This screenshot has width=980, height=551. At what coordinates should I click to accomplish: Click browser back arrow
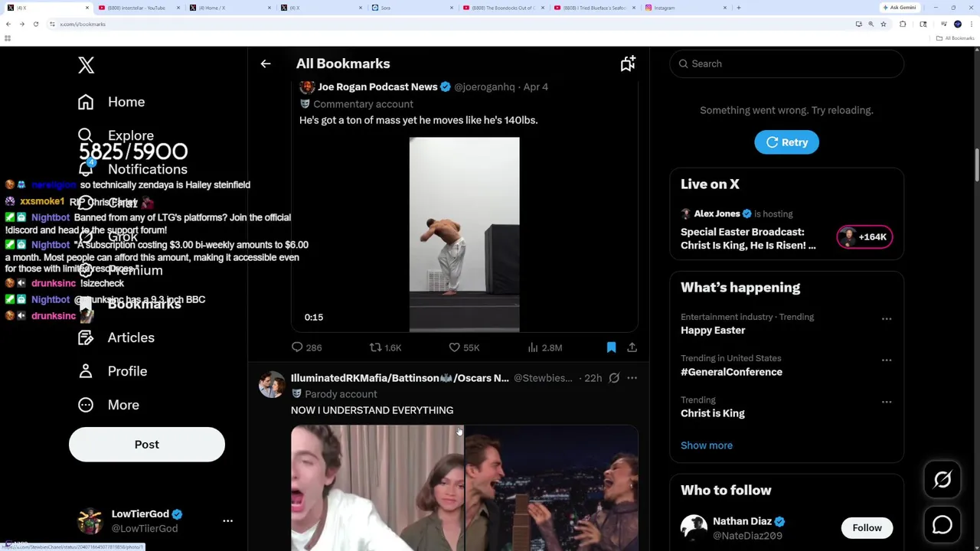click(8, 24)
